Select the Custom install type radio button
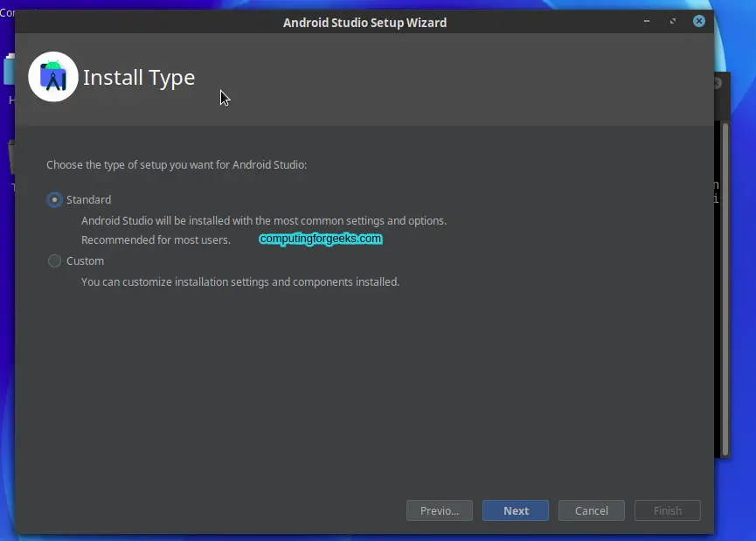The height and width of the screenshot is (541, 756). tap(54, 260)
